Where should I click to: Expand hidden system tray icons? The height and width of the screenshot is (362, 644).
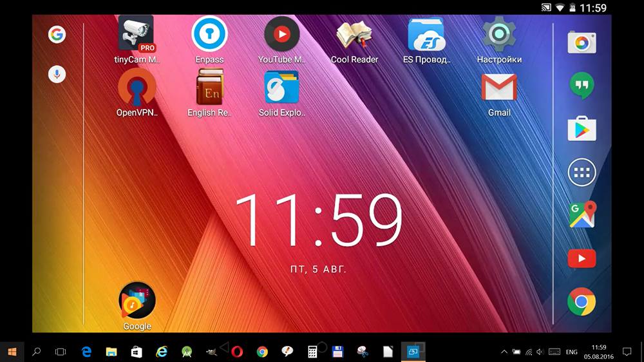[504, 352]
